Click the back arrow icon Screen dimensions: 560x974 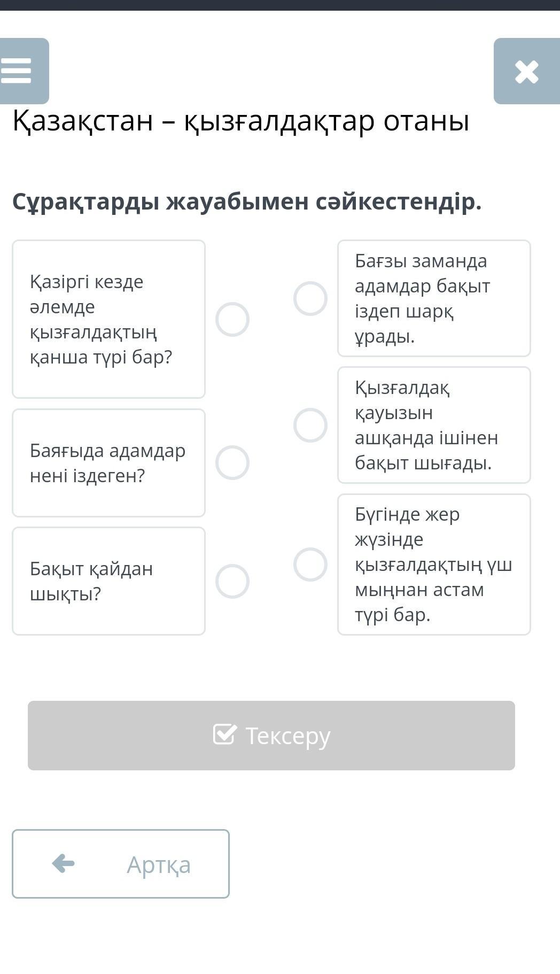click(x=64, y=863)
